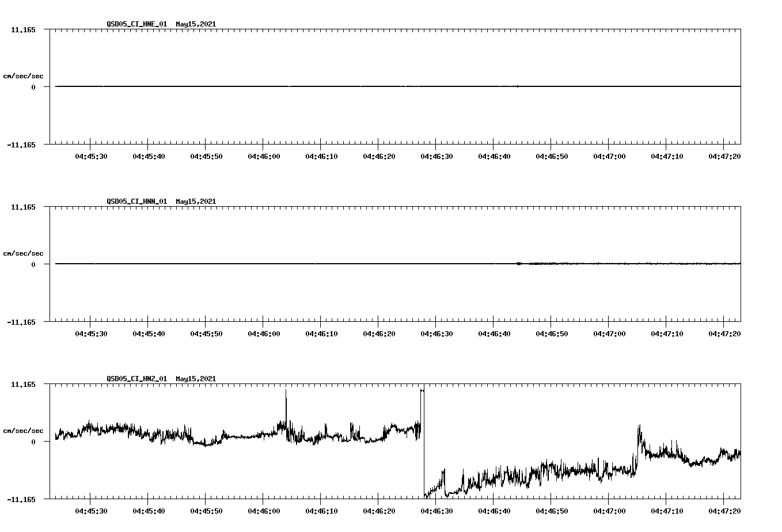Screen dimensions: 782x532
Task: Click the -11.165 lower limit on HNZ plot
Action: coord(21,499)
